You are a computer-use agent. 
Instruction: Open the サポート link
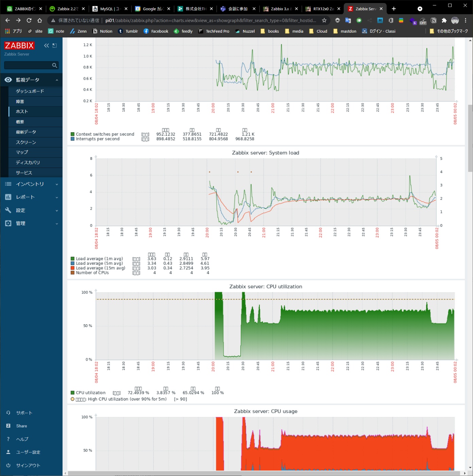click(x=24, y=413)
